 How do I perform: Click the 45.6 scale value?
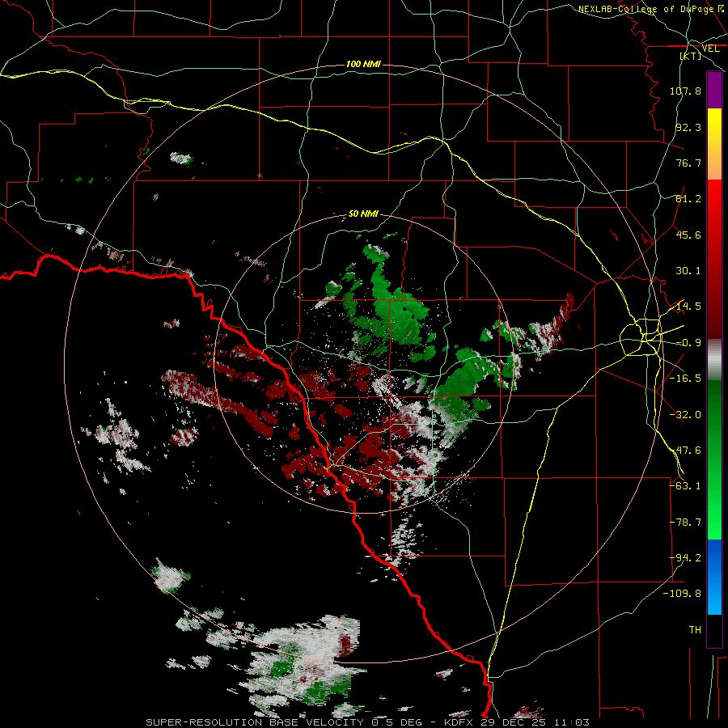[x=688, y=235]
